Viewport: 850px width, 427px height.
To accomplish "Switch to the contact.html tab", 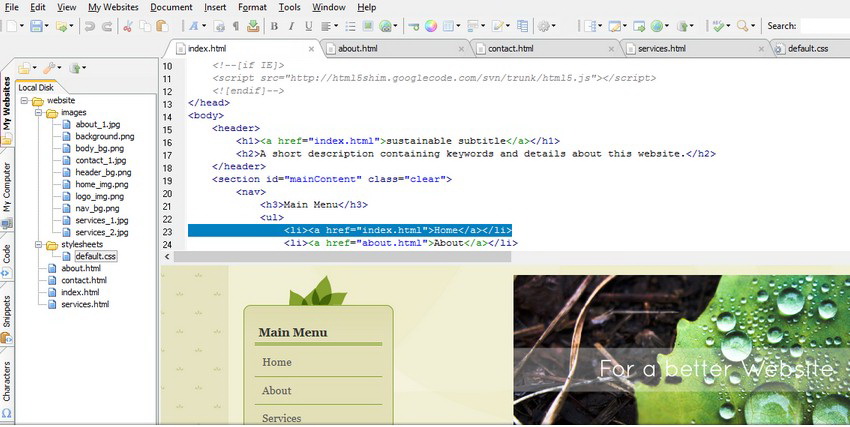I will click(510, 48).
